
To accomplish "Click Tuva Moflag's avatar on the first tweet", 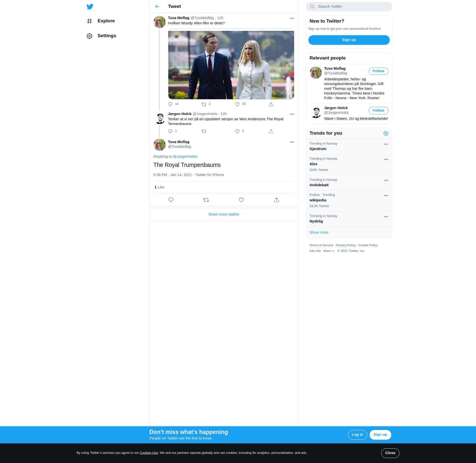I will [x=159, y=22].
